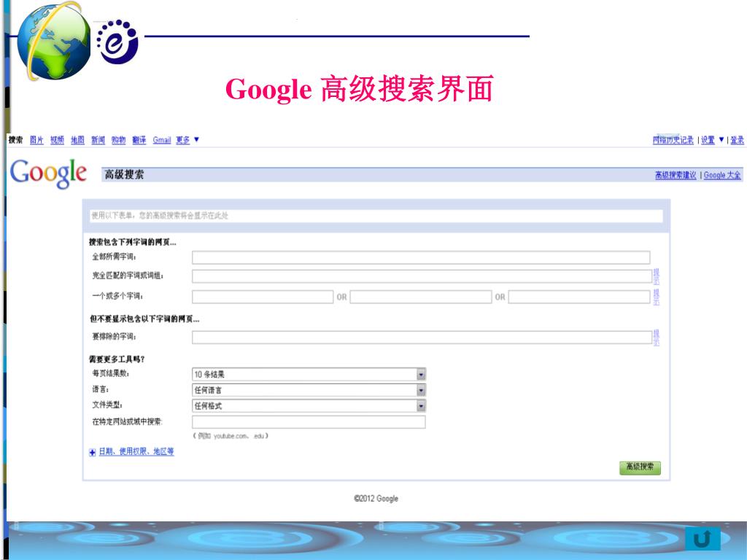Screen dimensions: 747x560
Task: Click the 全部所需字词 input field
Action: [421, 257]
